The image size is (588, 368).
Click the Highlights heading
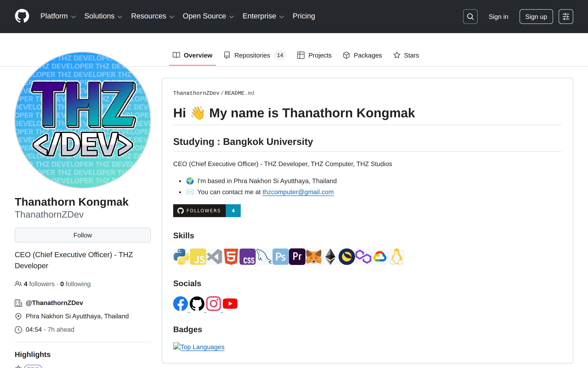33,354
